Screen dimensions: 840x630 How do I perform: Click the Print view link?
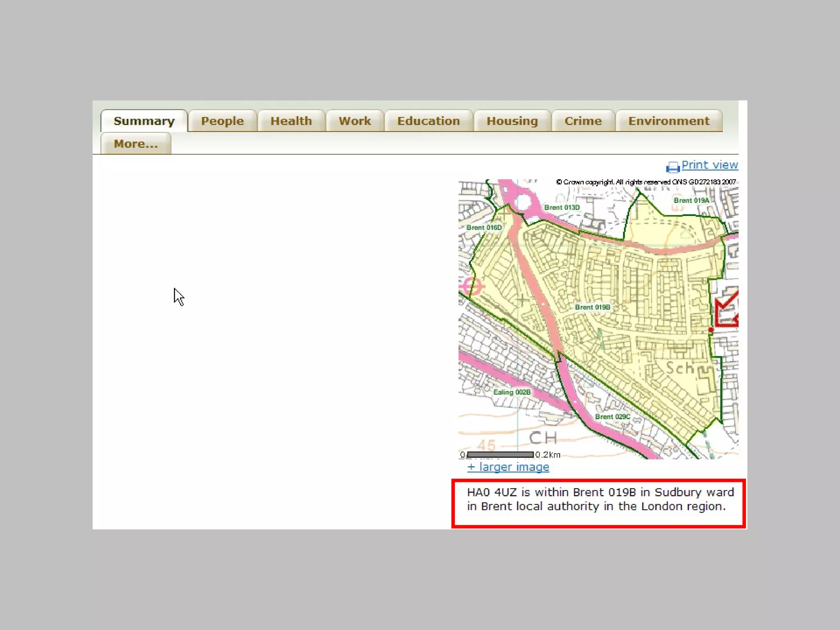(709, 165)
